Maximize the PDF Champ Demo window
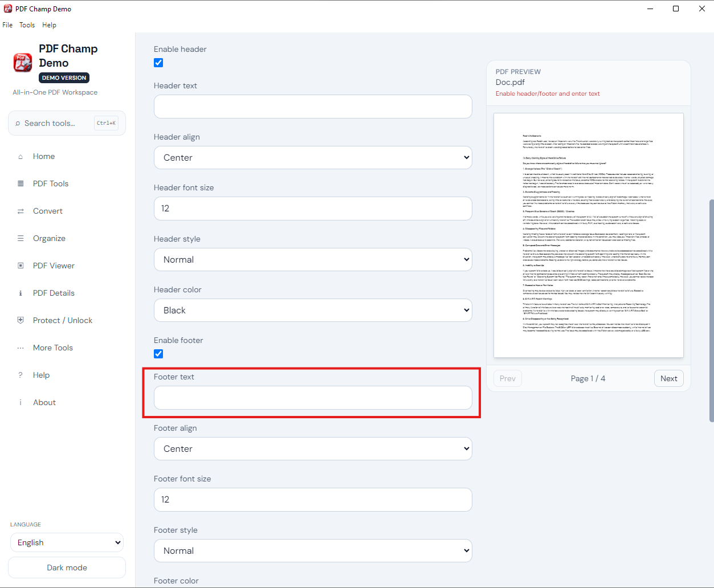Image resolution: width=714 pixels, height=588 pixels. coord(676,9)
